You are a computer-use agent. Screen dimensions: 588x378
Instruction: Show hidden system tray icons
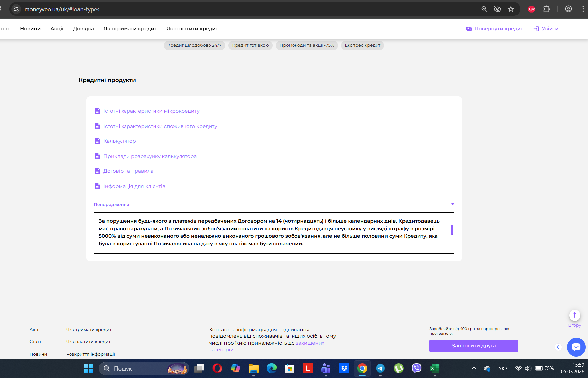[474, 368]
